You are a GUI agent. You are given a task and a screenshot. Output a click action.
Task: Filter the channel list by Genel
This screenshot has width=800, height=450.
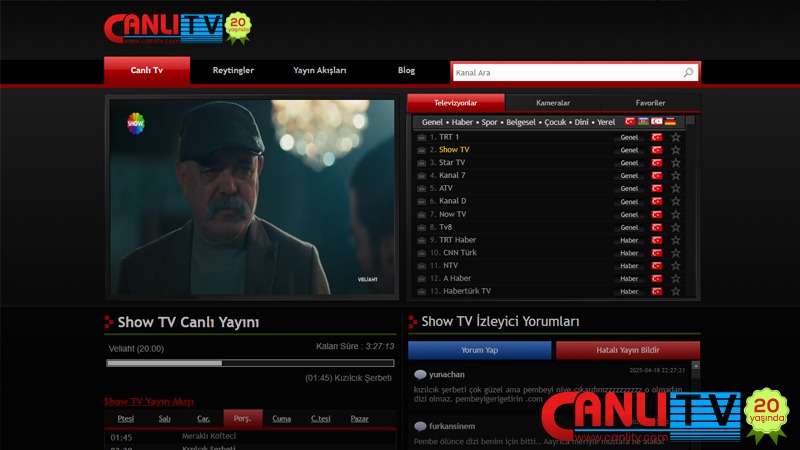point(432,122)
